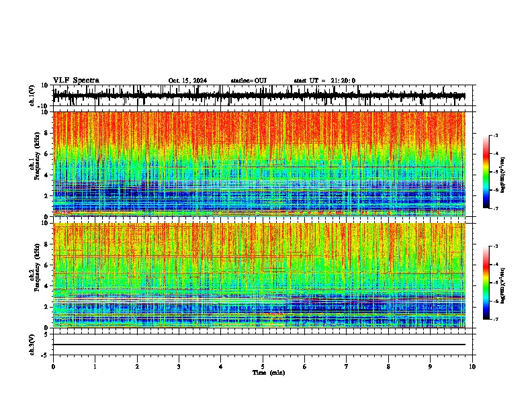The width and height of the screenshot is (532, 411).
Task: Click the "0" tick on the time axis
Action: [53, 367]
